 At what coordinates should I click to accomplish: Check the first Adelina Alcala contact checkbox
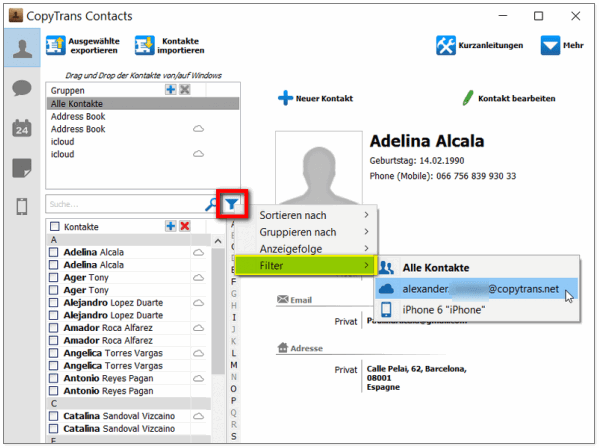point(53,252)
